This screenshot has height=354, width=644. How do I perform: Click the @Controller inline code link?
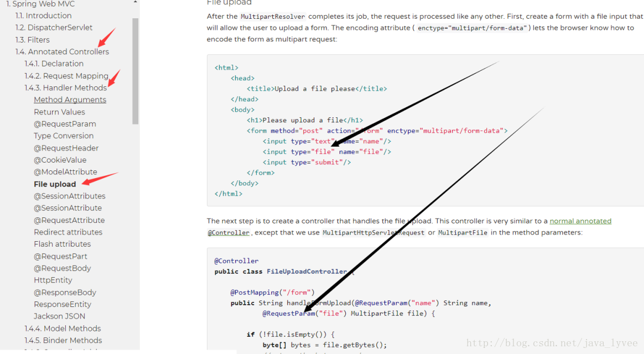coord(228,233)
